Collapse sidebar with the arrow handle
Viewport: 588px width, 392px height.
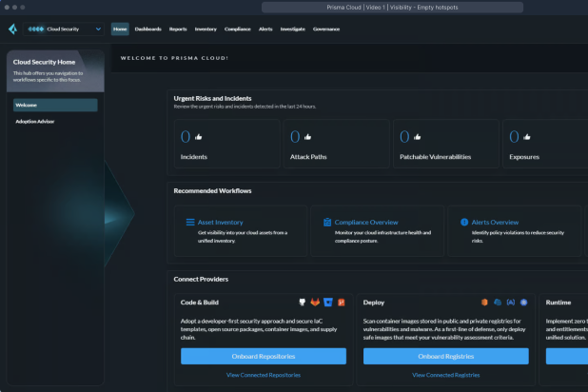118,214
